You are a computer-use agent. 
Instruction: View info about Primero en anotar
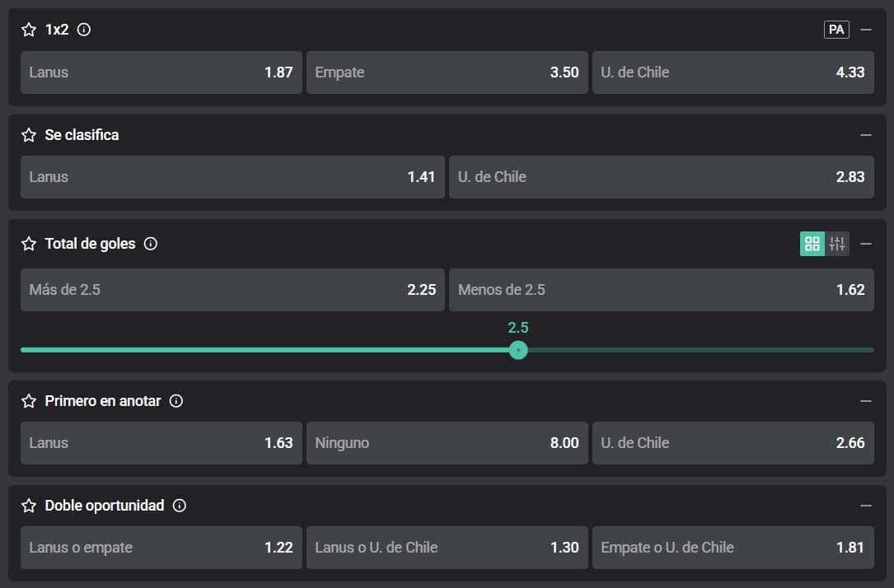[x=176, y=401]
